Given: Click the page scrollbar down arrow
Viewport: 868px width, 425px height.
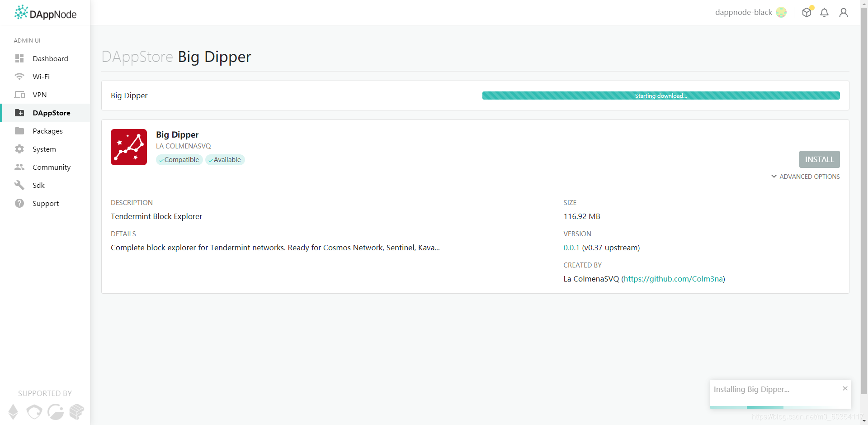Looking at the screenshot, I should point(864,421).
